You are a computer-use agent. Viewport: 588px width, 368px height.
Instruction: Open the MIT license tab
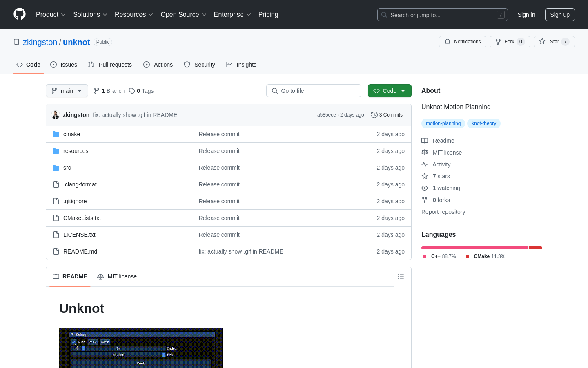tap(117, 276)
